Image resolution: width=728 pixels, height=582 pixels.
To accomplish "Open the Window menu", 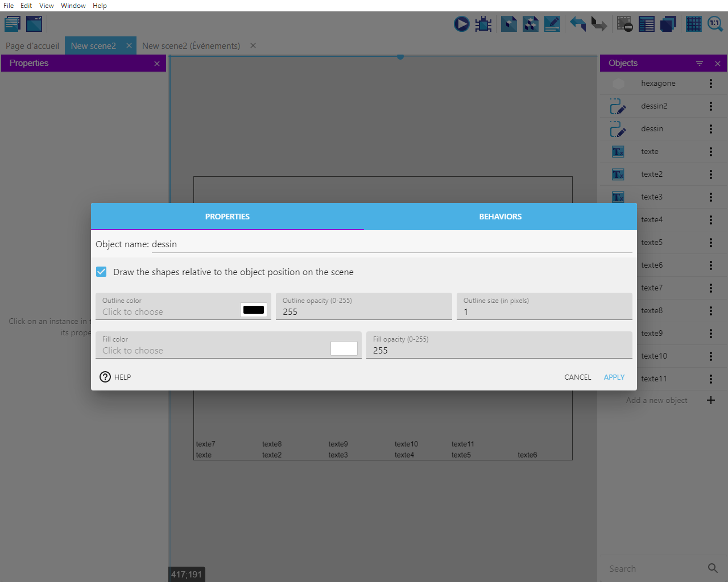I will (x=73, y=6).
